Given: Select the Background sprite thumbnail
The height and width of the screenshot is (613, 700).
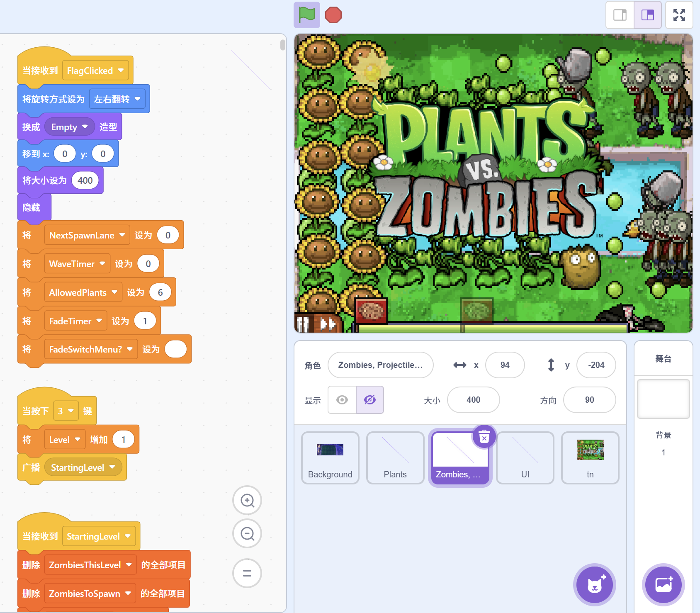Looking at the screenshot, I should click(330, 458).
